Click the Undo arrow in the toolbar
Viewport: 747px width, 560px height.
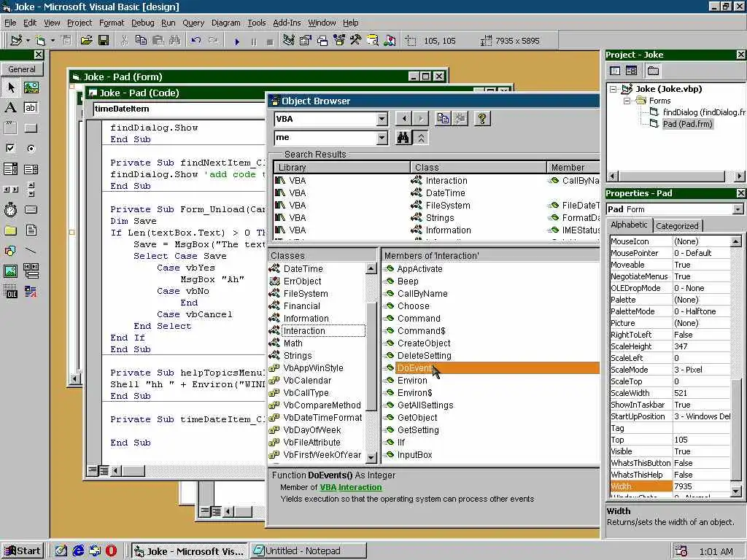tap(196, 41)
